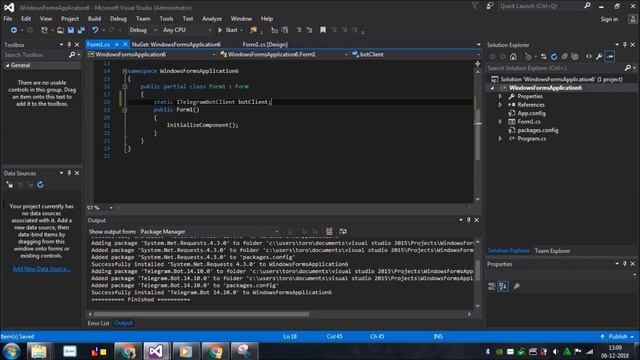Click the editor split-window plus icon
Viewport: 640px width, 360px height.
point(478,64)
